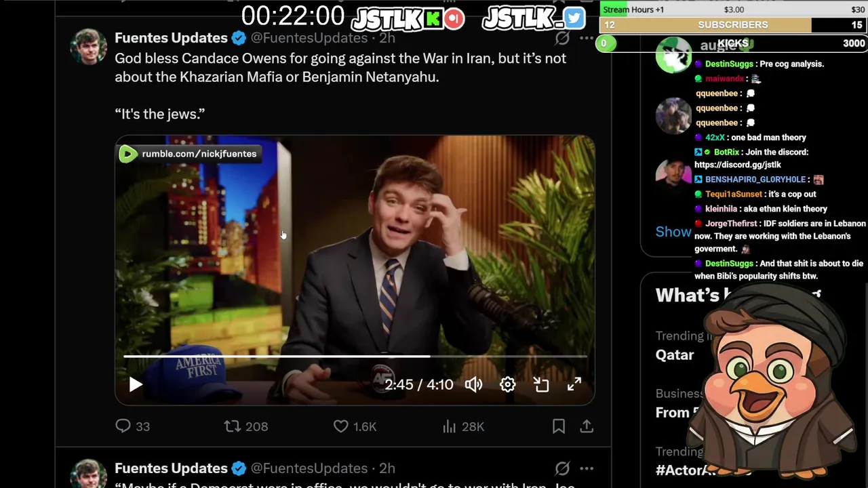Click the Grok icon on the first post
The image size is (868, 488).
[x=562, y=38]
